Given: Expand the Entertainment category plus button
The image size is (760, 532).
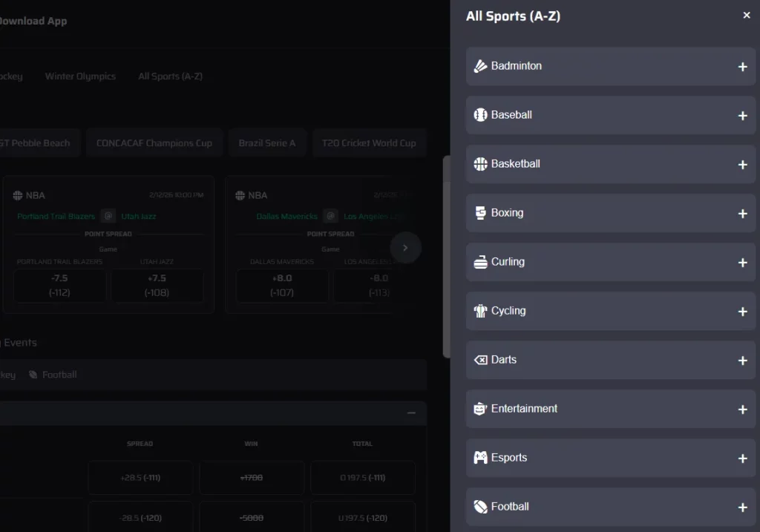Looking at the screenshot, I should pos(742,410).
